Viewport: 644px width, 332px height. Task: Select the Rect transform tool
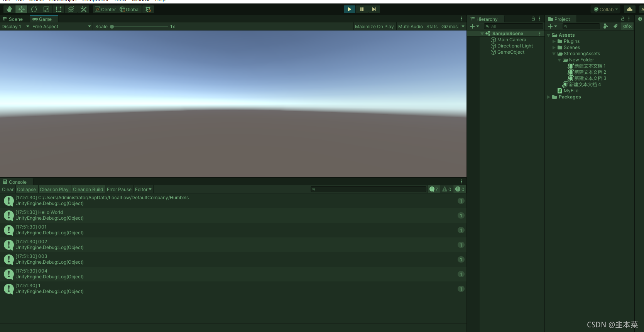pos(59,9)
